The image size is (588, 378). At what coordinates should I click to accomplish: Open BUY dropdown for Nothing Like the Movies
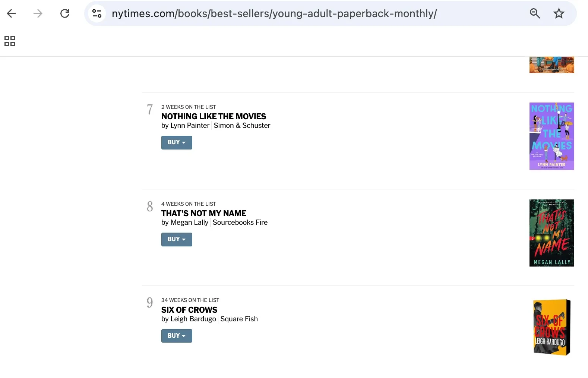click(176, 142)
